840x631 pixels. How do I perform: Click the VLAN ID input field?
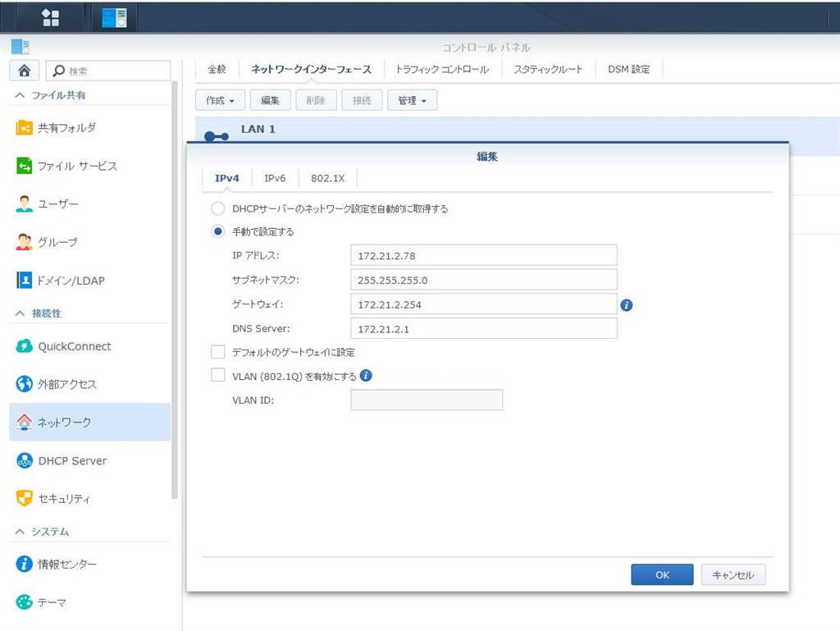click(427, 400)
